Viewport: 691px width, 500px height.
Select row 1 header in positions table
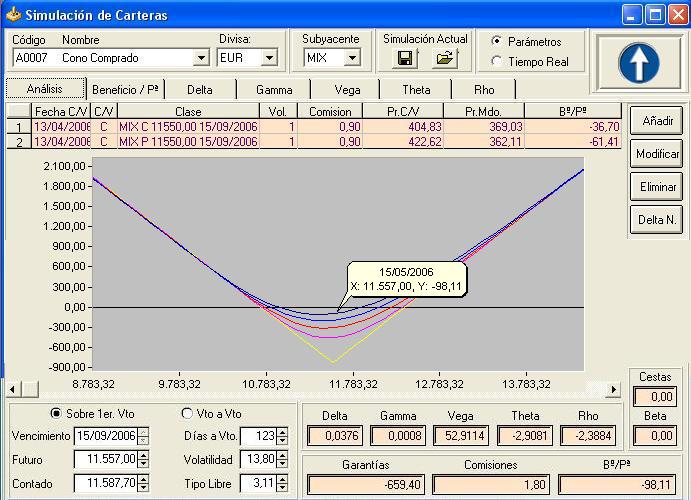click(x=19, y=127)
